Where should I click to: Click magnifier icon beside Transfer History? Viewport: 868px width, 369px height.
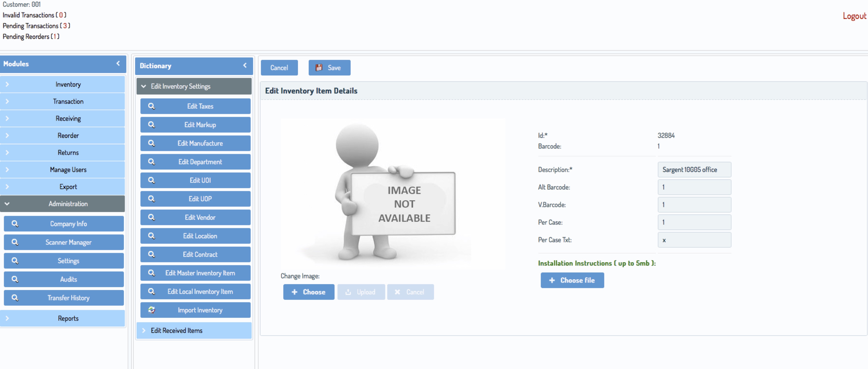(15, 298)
